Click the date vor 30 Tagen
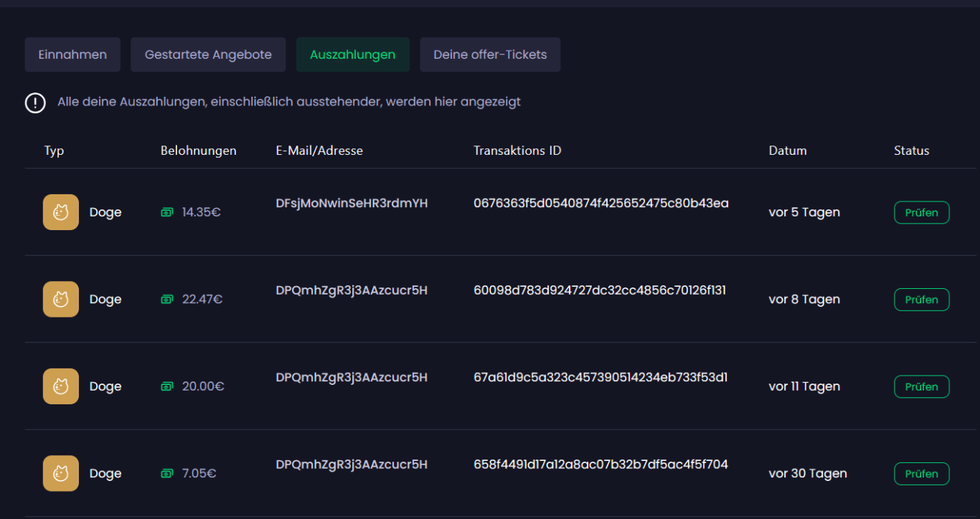The height and width of the screenshot is (519, 980). click(808, 474)
